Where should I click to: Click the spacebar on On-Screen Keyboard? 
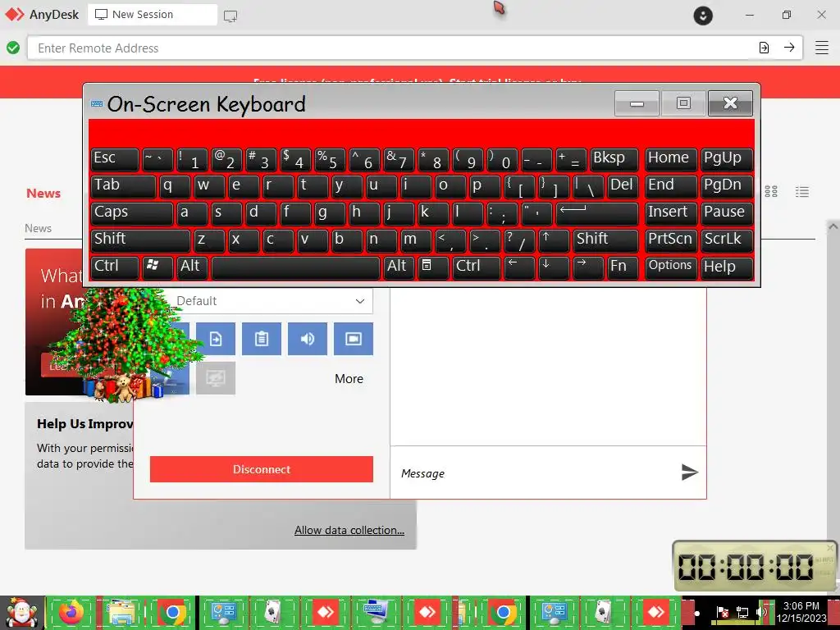point(295,267)
